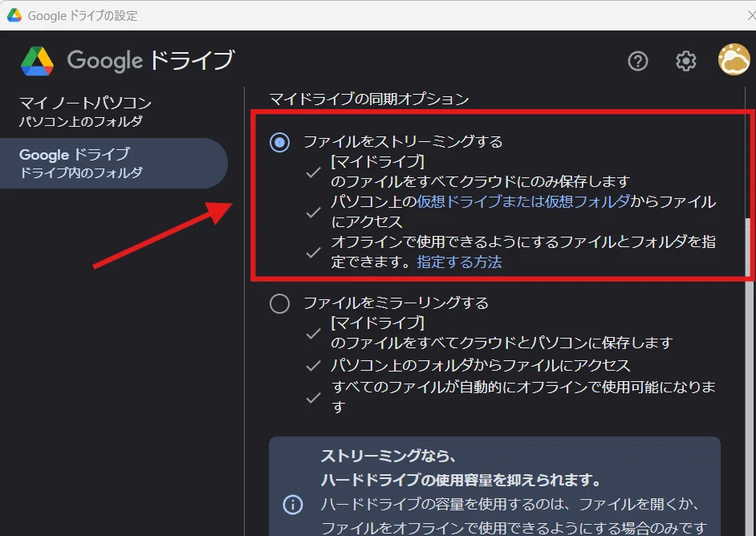Click the ファイルをストリーミングする label

click(403, 142)
